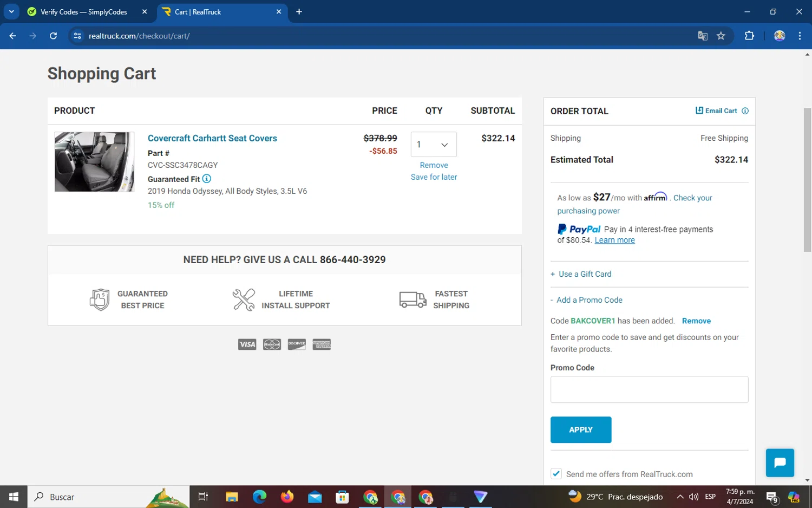This screenshot has height=508, width=812.
Task: Click the APPLY button
Action: (581, 429)
